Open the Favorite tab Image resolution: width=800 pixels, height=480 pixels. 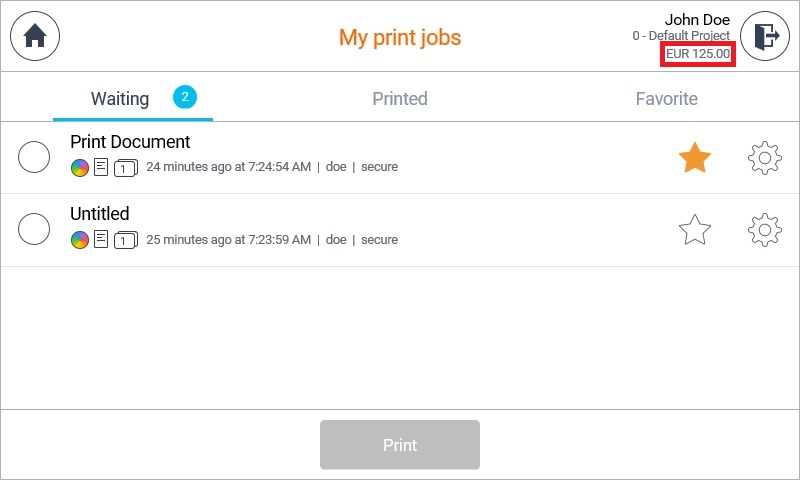tap(666, 99)
